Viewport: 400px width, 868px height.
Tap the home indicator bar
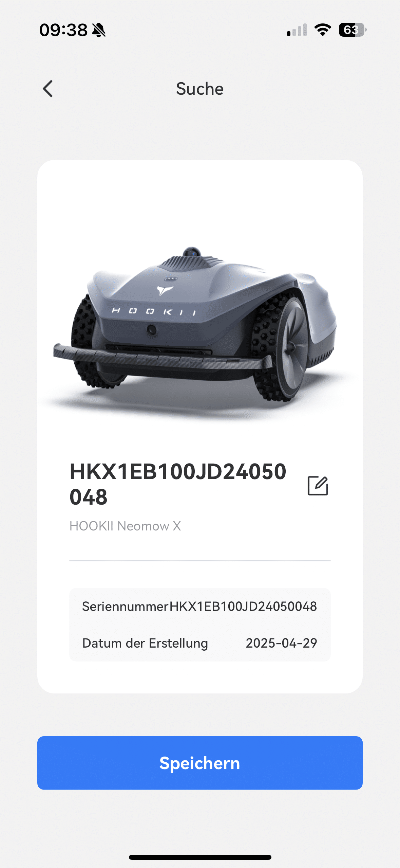(x=200, y=857)
